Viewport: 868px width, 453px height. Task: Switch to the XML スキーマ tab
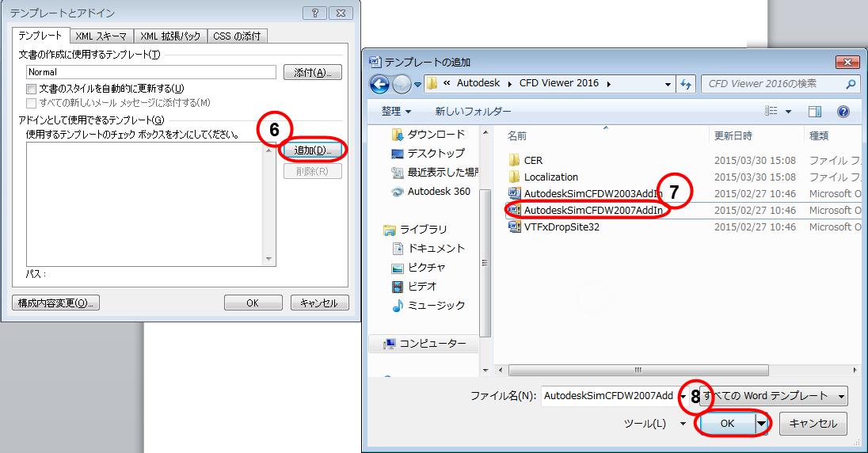[x=102, y=36]
